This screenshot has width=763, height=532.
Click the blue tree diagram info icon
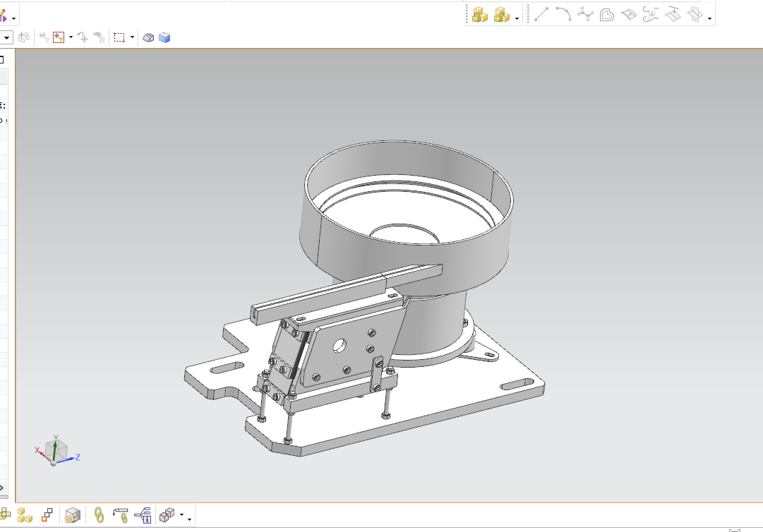pos(143,516)
